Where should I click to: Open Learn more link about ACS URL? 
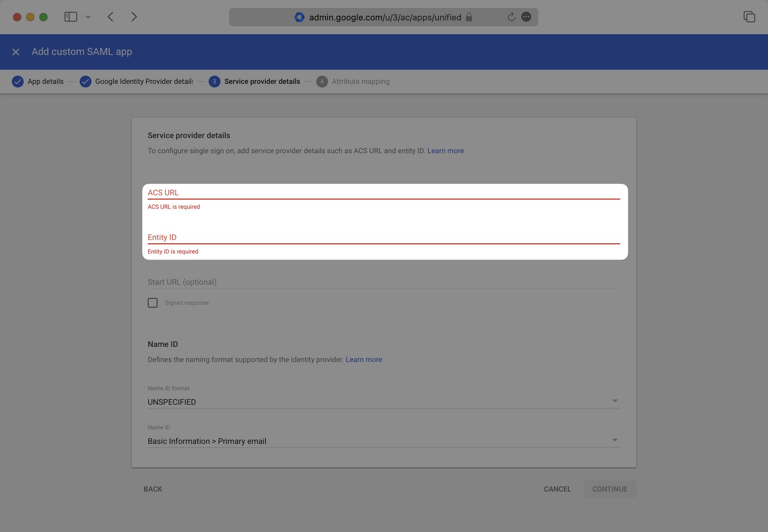point(445,151)
